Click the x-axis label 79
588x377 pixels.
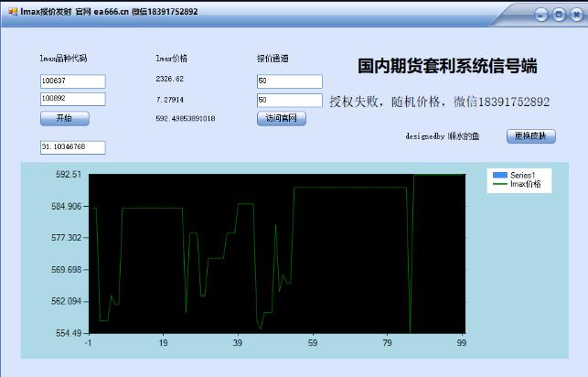click(387, 343)
